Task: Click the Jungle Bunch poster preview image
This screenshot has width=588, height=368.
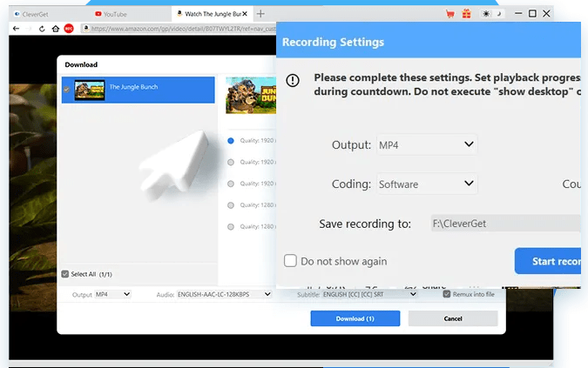Action: (251, 96)
